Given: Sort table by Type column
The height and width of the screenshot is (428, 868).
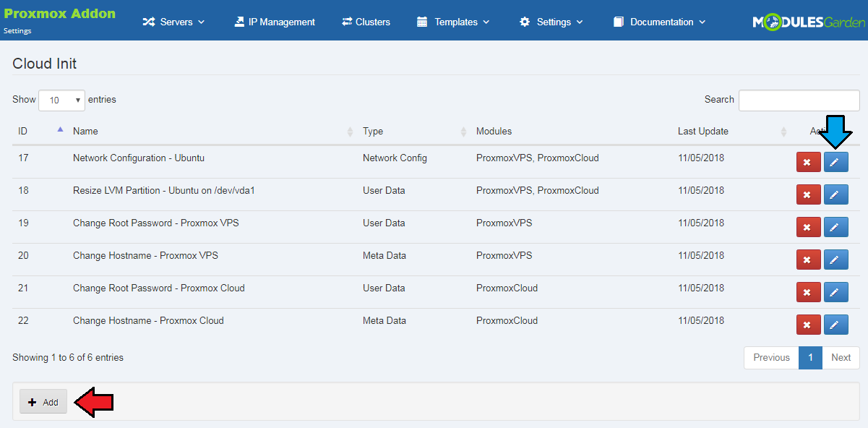Looking at the screenshot, I should [x=413, y=131].
